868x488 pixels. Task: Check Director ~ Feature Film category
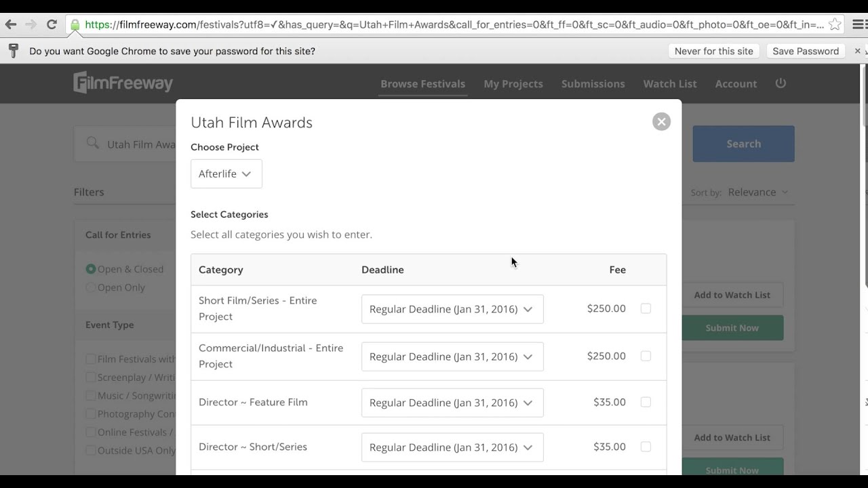point(646,402)
